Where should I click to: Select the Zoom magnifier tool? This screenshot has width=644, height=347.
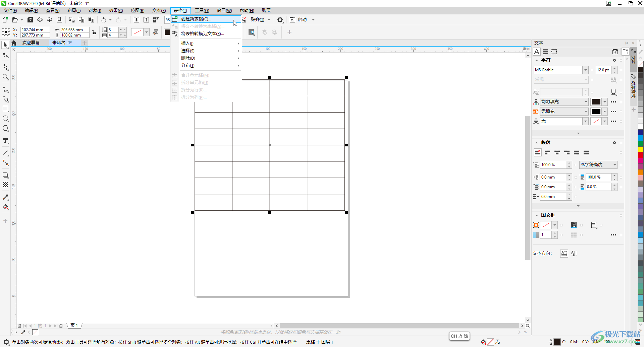pos(5,77)
